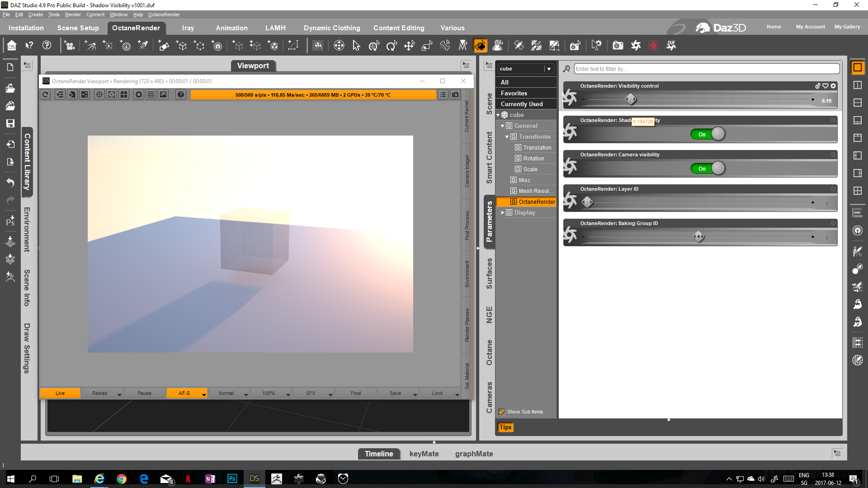Turn off Camera visibility switch
This screenshot has height=488, width=868.
tap(708, 169)
